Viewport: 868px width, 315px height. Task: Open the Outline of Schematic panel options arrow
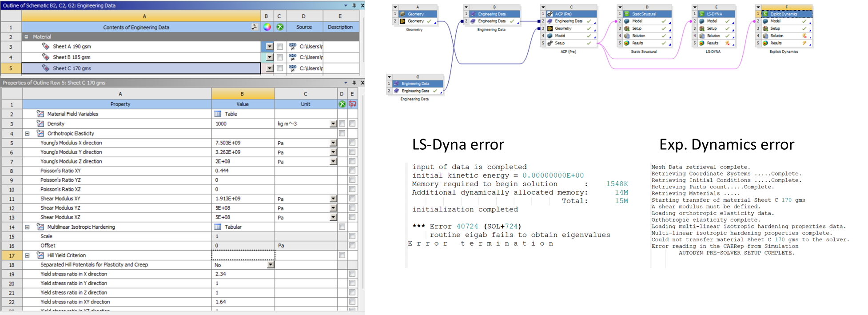pos(346,5)
